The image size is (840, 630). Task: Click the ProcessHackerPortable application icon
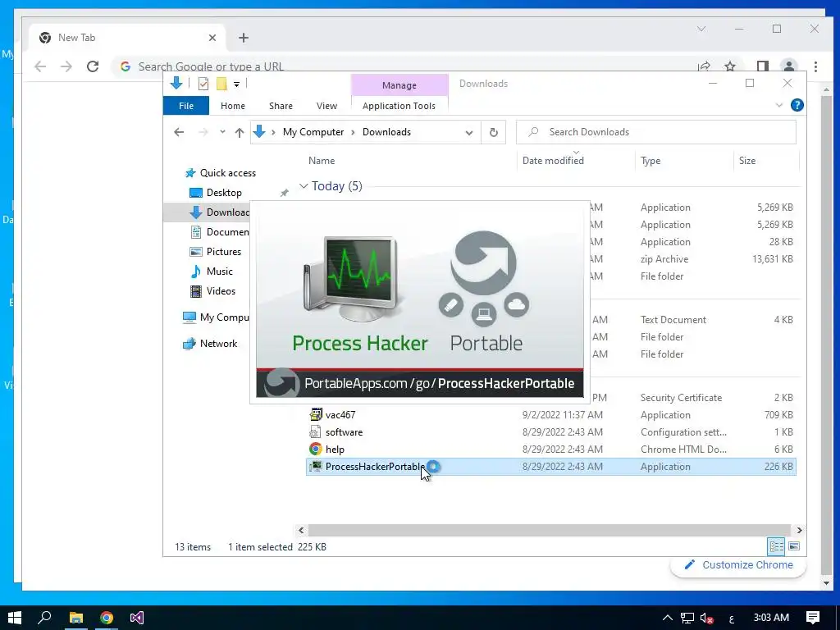pos(316,467)
